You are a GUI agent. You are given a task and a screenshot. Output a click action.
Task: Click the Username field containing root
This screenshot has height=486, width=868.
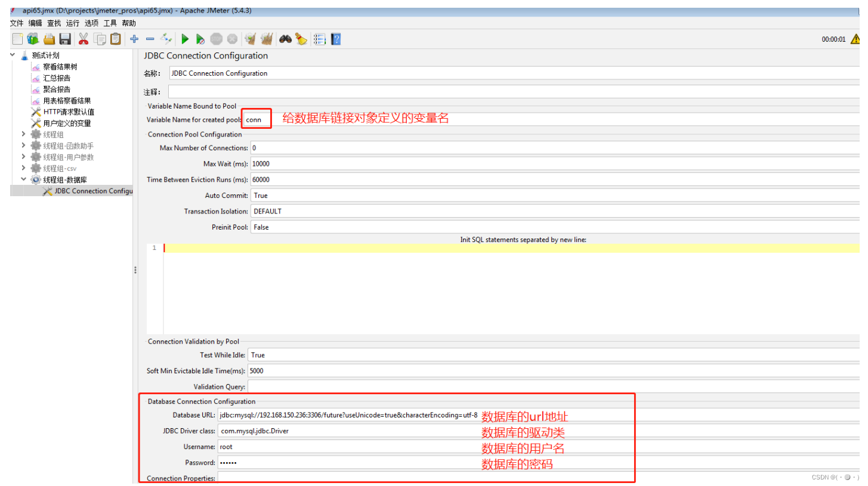pos(538,446)
